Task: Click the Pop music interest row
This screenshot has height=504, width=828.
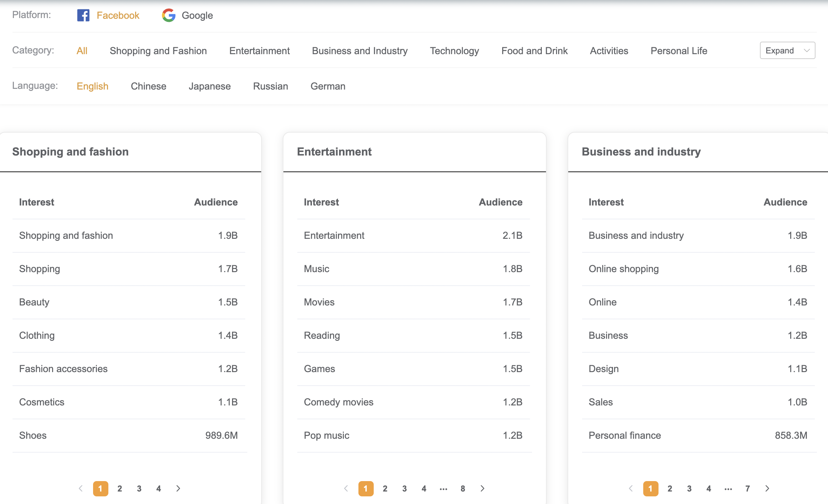Action: point(414,436)
